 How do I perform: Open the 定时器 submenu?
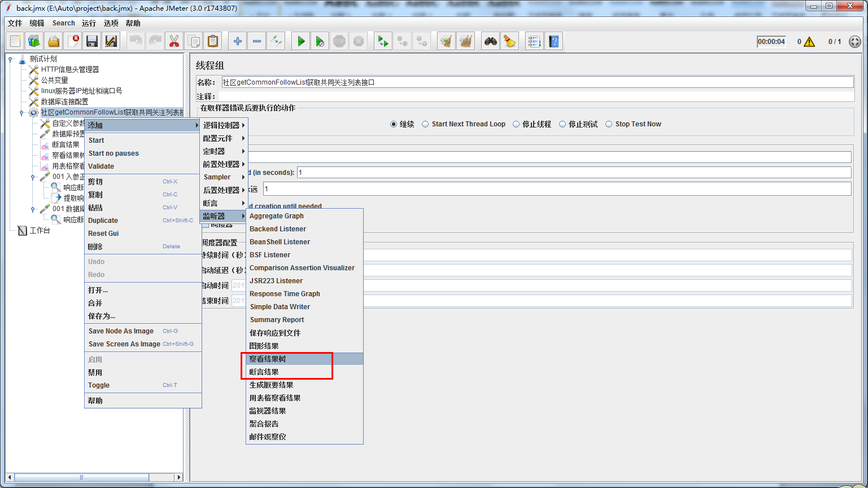pyautogui.click(x=224, y=151)
